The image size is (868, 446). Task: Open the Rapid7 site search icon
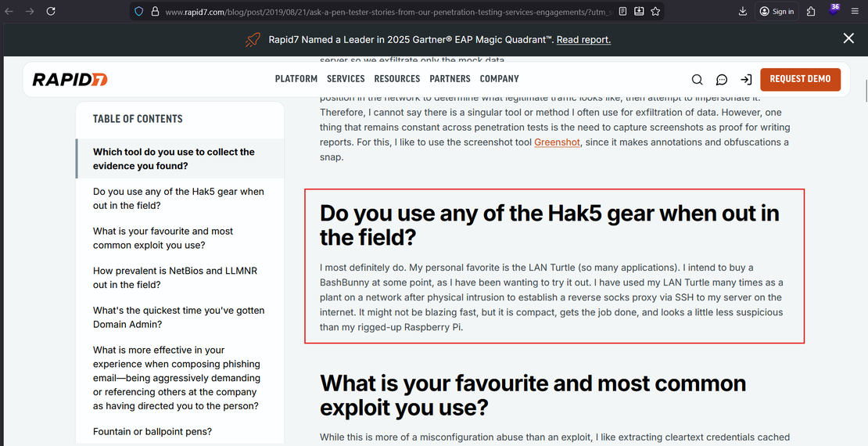[x=697, y=80]
